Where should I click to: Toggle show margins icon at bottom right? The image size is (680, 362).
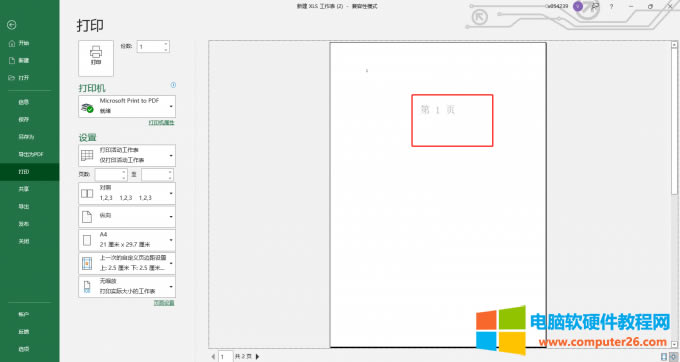pos(664,356)
